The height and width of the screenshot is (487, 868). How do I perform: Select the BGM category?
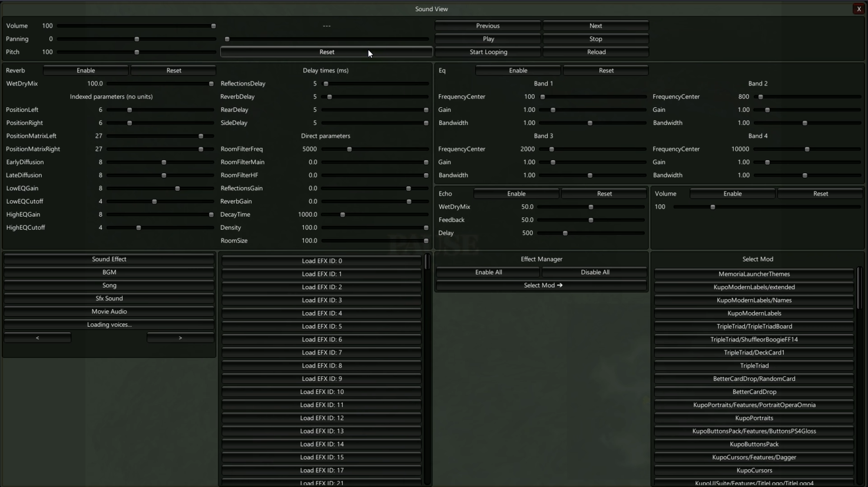pos(109,272)
